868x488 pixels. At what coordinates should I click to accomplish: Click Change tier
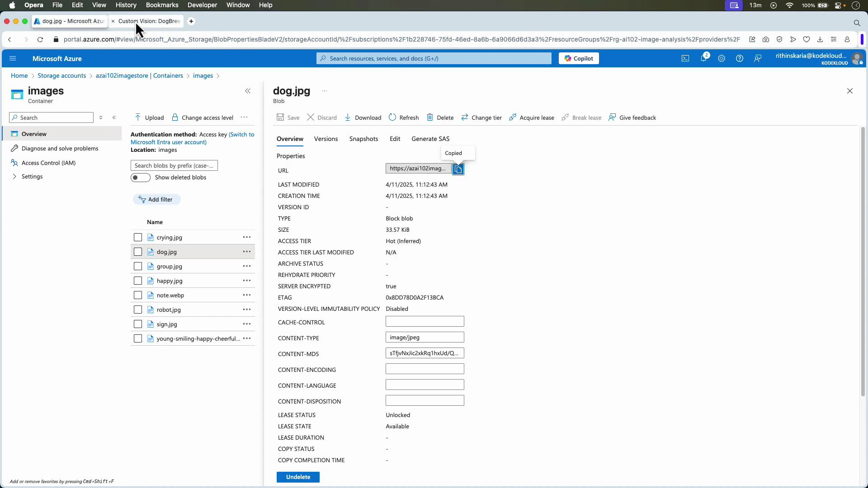pyautogui.click(x=481, y=117)
